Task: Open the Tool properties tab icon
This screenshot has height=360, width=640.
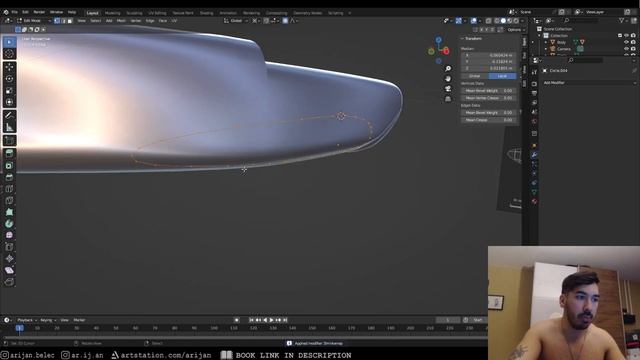Action: pyautogui.click(x=534, y=72)
